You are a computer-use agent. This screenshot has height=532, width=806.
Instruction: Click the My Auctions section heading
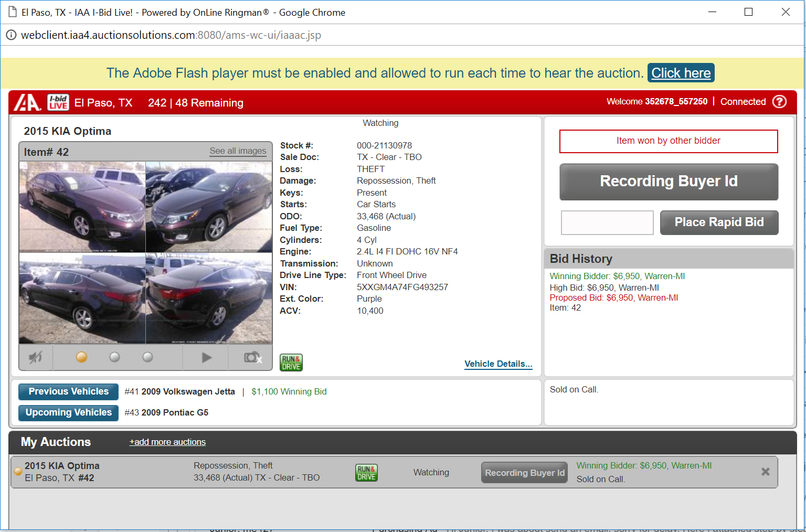(56, 442)
